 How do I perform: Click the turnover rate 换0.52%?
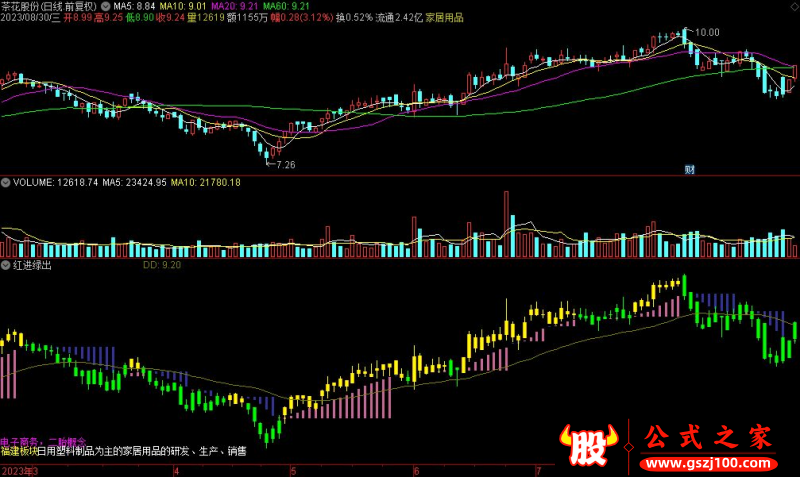click(354, 18)
